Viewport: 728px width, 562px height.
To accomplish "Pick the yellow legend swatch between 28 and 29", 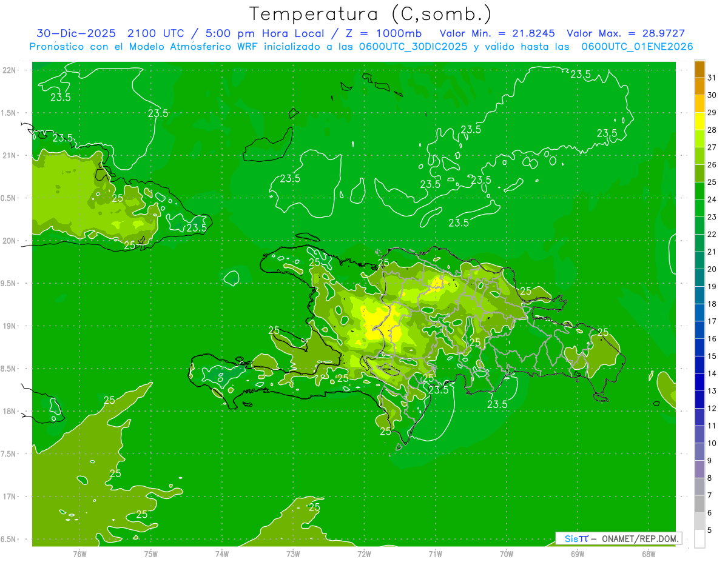I will coord(699,121).
